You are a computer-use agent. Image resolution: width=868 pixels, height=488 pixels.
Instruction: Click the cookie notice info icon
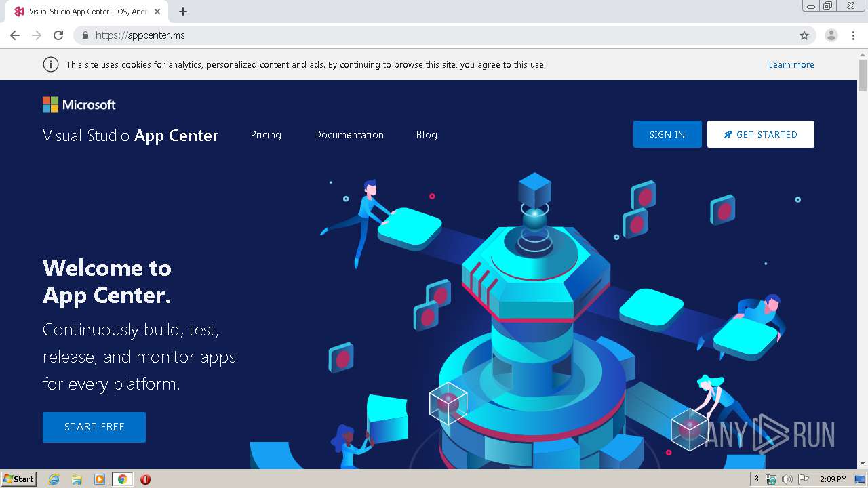pyautogui.click(x=50, y=64)
